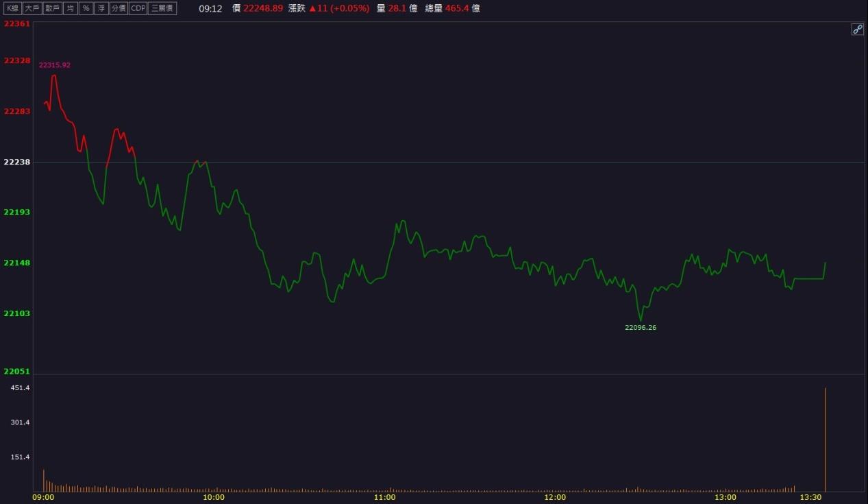Click the link icon at chart corner
This screenshot has width=868, height=504.
[x=857, y=29]
